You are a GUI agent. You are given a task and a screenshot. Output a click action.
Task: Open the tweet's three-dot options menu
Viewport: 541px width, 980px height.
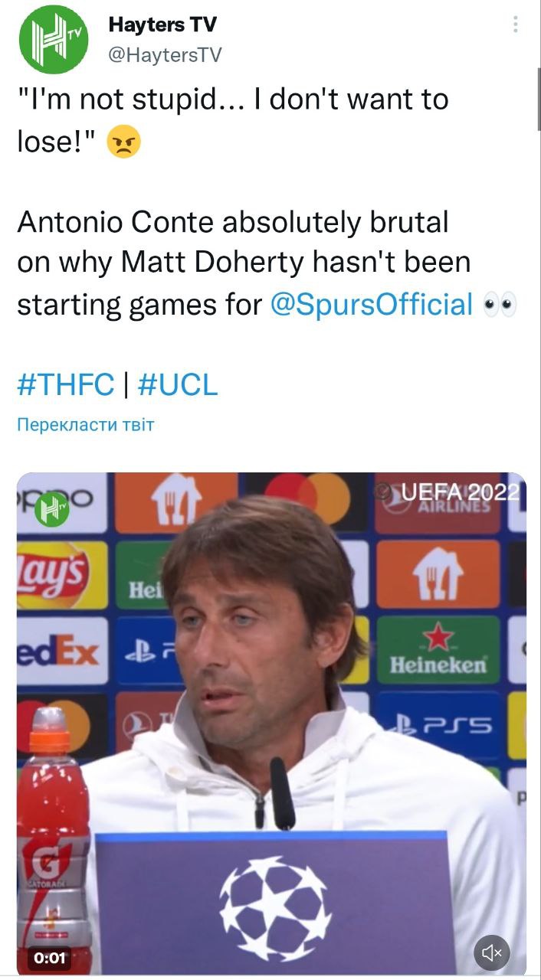pyautogui.click(x=516, y=24)
